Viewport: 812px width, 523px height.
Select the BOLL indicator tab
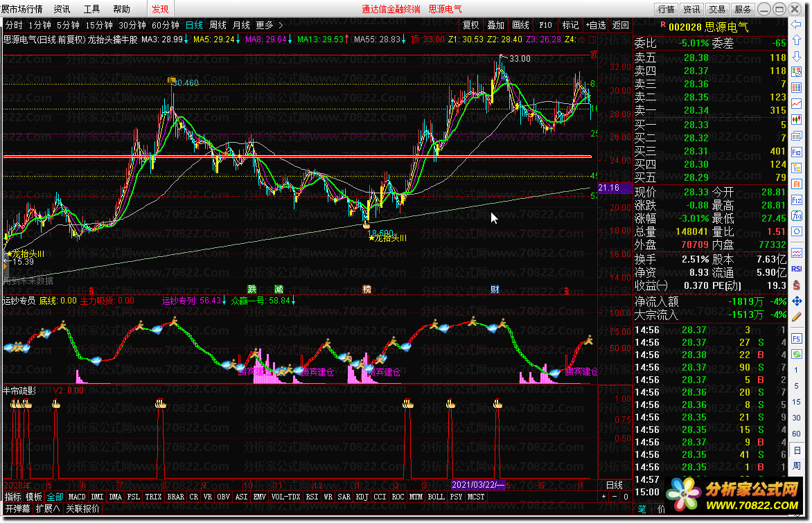pyautogui.click(x=436, y=497)
